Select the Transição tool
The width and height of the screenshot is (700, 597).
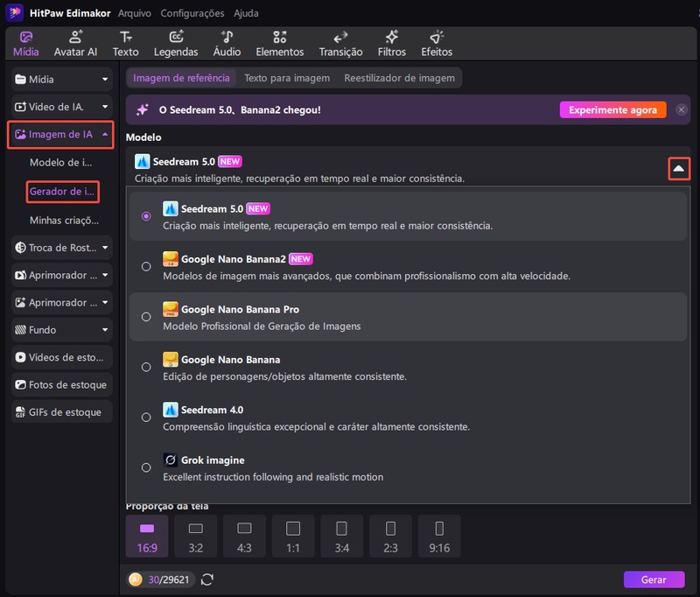click(339, 42)
